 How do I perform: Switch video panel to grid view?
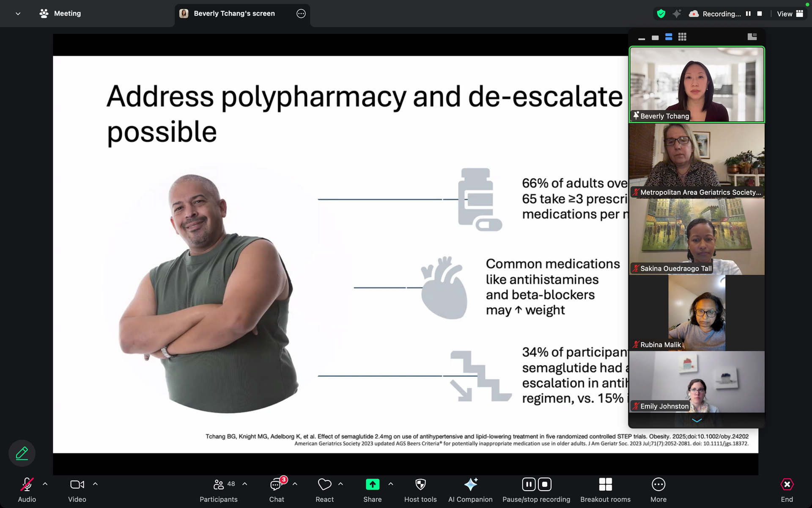pos(682,37)
